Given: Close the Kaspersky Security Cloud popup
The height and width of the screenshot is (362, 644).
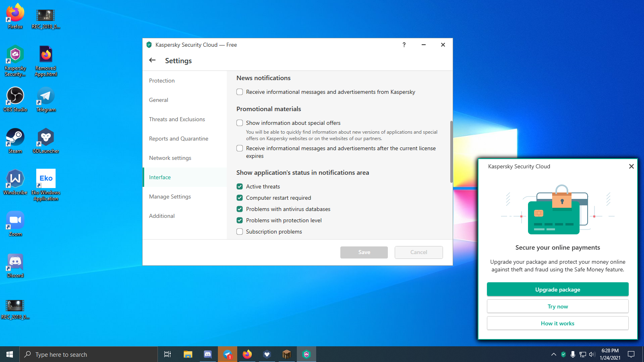Looking at the screenshot, I should pos(631,166).
